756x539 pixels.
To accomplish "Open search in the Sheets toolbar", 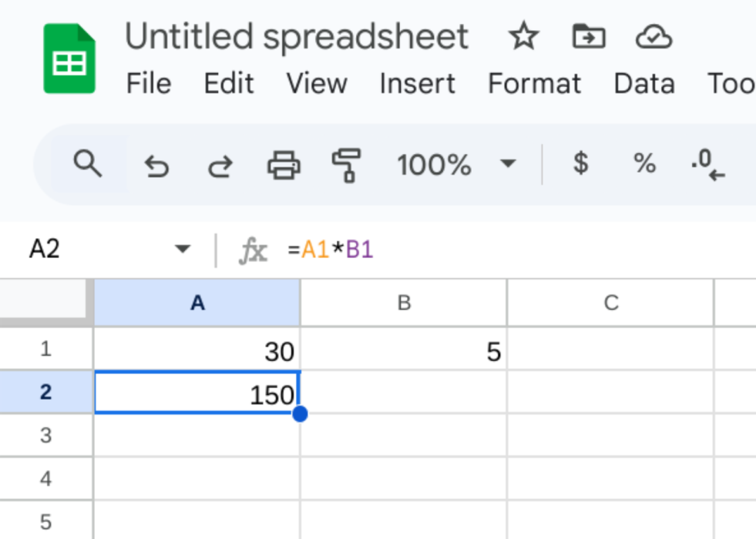I will 88,163.
